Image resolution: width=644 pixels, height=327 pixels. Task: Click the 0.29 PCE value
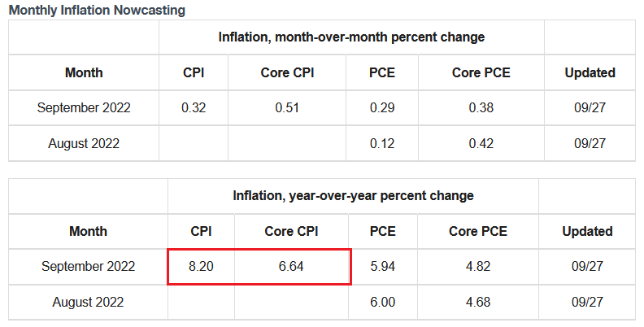[x=381, y=107]
